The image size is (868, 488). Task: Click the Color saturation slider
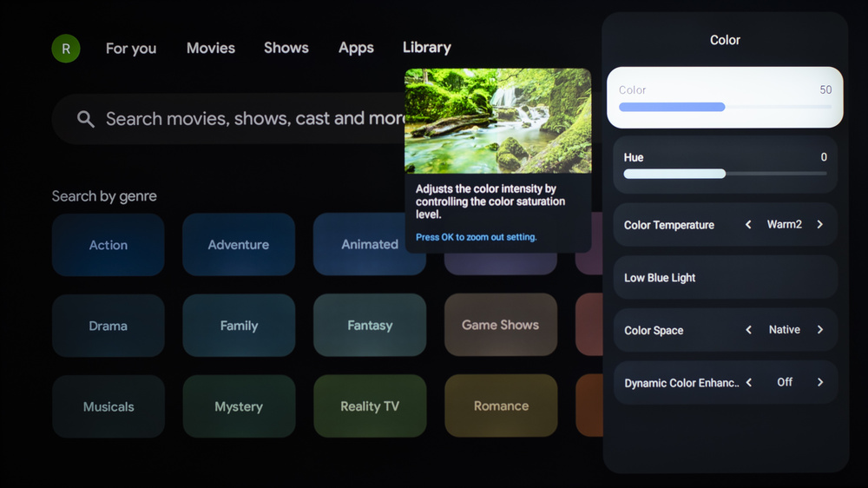tap(725, 107)
